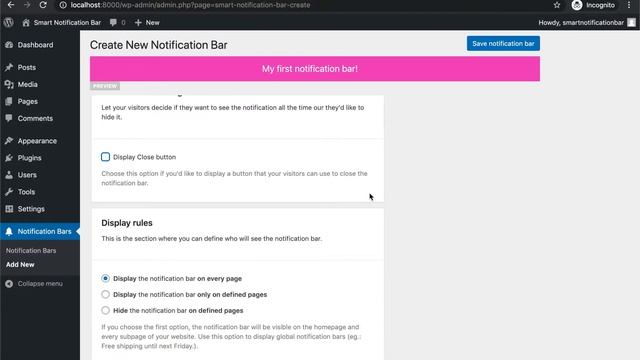The image size is (640, 360).
Task: Click the Media icon in sidebar
Action: pos(9,84)
